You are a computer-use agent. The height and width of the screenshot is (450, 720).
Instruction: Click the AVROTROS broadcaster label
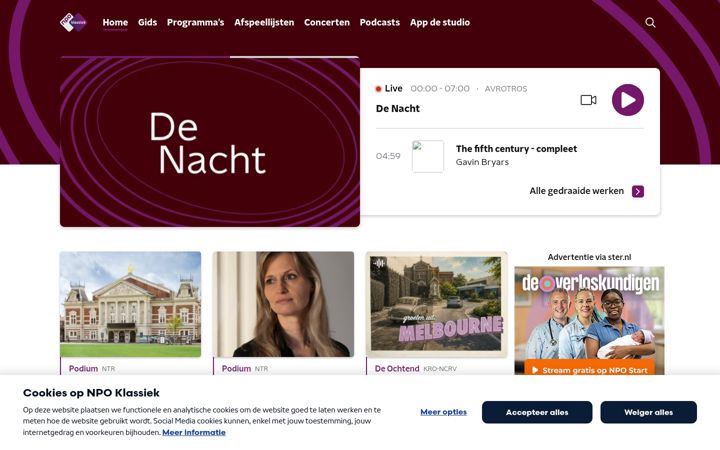click(x=506, y=89)
